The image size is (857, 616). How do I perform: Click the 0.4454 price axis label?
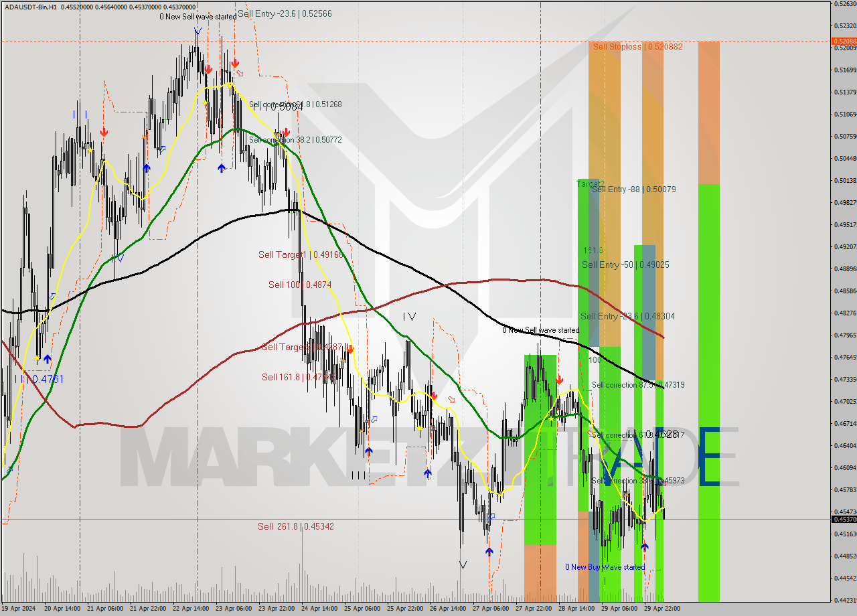point(846,578)
